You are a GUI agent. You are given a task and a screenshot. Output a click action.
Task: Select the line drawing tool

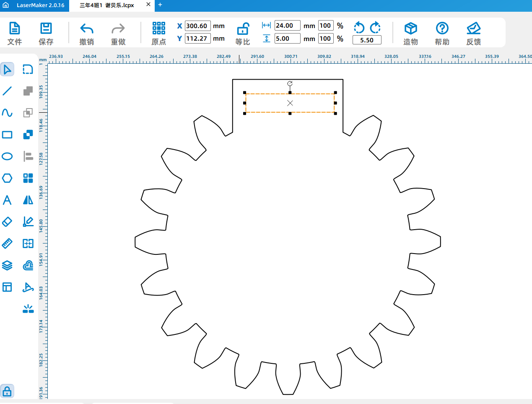click(7, 91)
